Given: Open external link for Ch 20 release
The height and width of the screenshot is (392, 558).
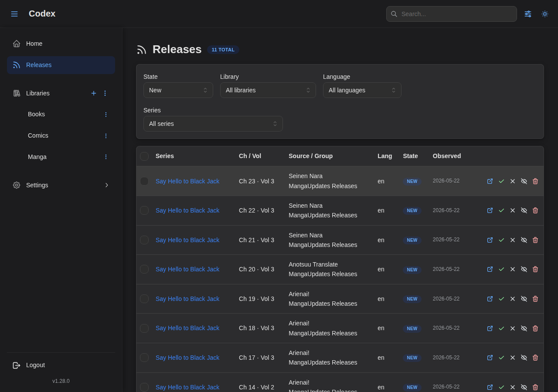Looking at the screenshot, I should click(490, 269).
